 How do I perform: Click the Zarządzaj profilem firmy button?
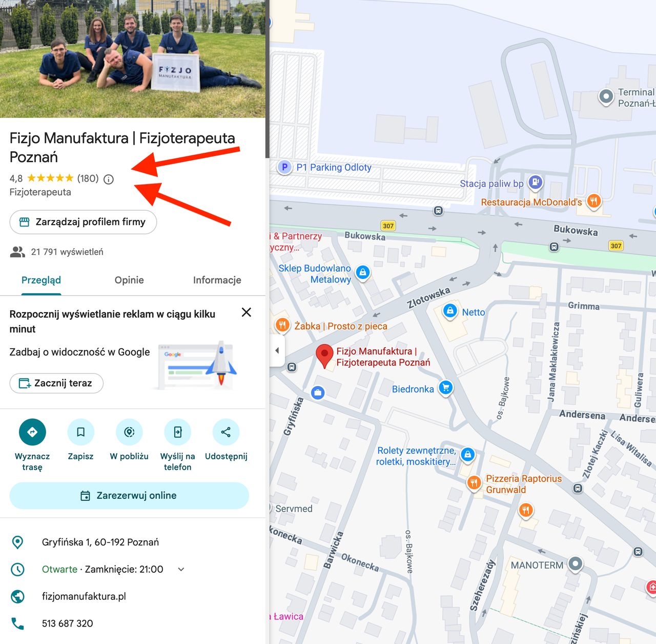83,222
